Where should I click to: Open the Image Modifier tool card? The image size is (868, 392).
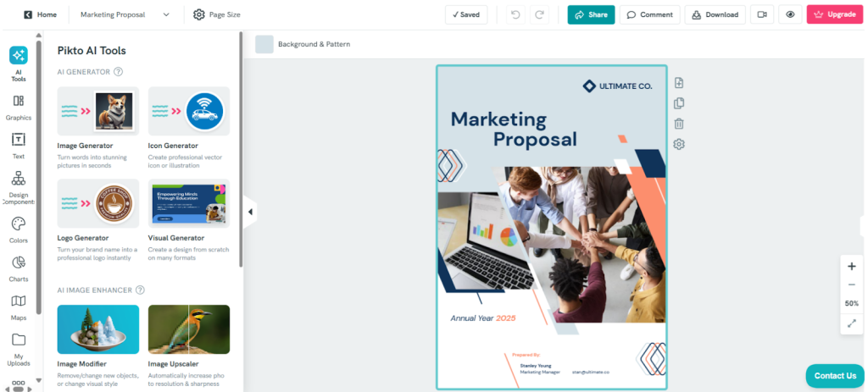[x=98, y=346]
